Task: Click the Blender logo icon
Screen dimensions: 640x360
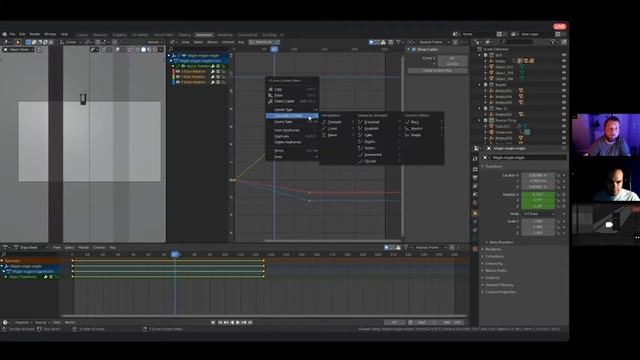Action: pyautogui.click(x=4, y=34)
